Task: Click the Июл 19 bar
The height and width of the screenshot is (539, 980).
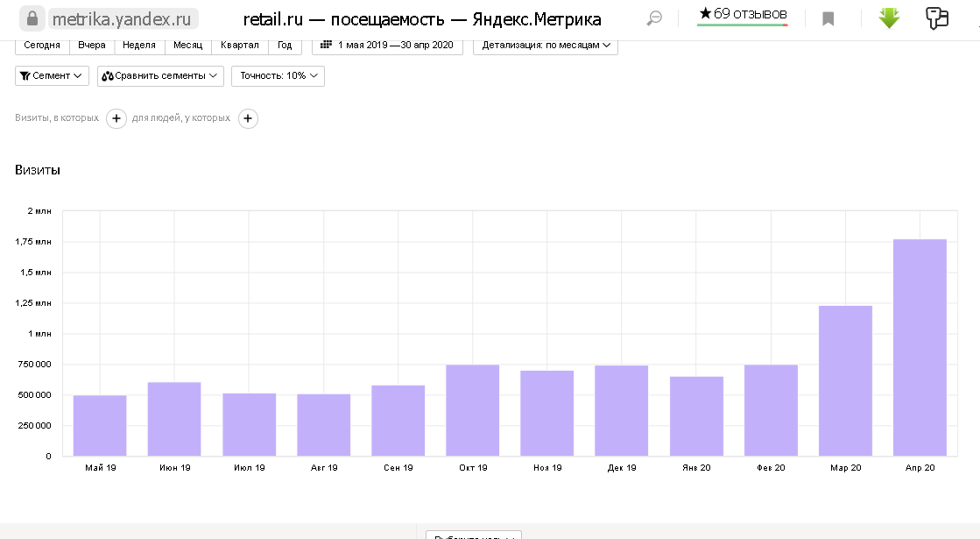Action: [250, 424]
